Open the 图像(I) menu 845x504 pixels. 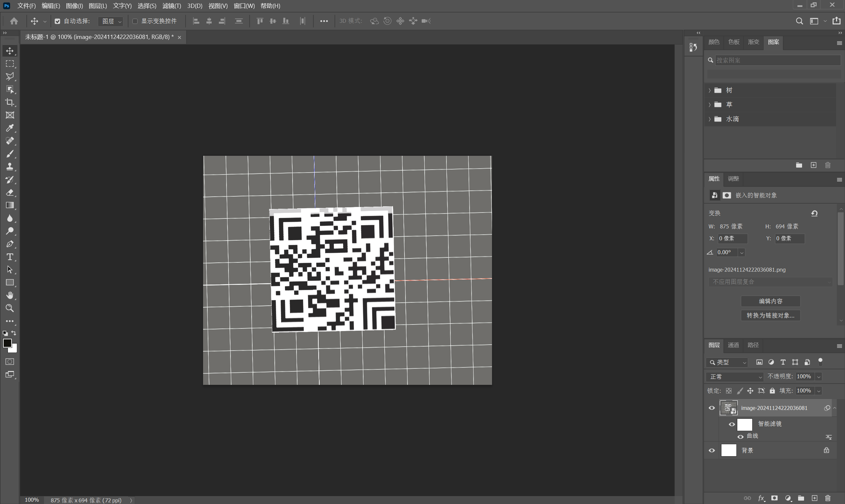(x=74, y=6)
